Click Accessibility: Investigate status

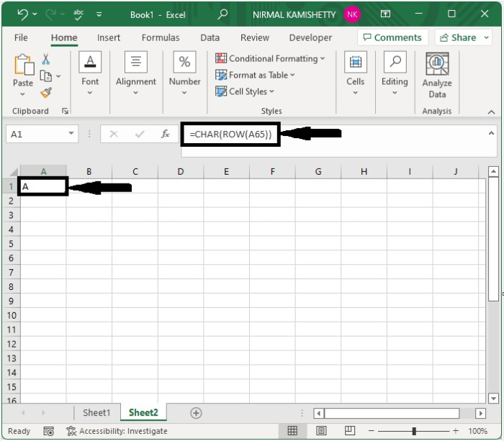[x=117, y=431]
